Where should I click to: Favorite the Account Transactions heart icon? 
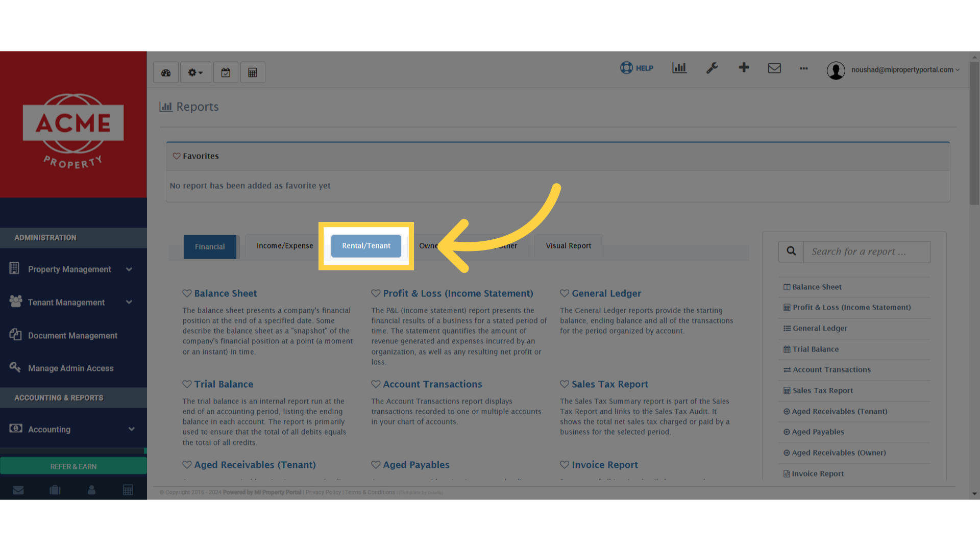pyautogui.click(x=376, y=384)
